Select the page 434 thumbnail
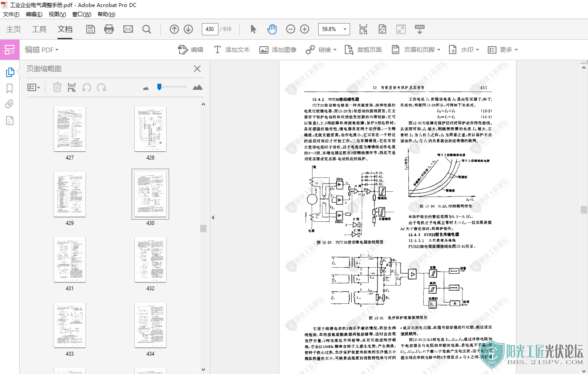This screenshot has height=374, width=588. [x=150, y=325]
